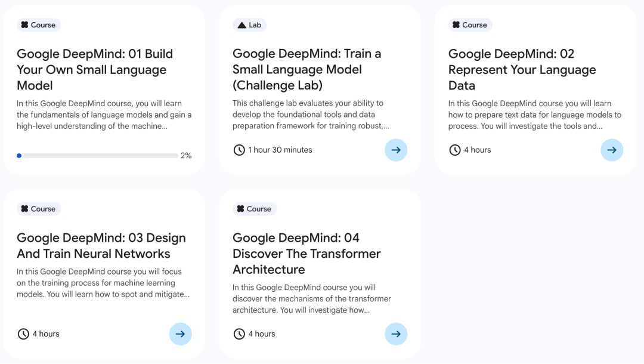This screenshot has width=644, height=364.
Task: Click the description text of the 01 course card
Action: (x=104, y=115)
